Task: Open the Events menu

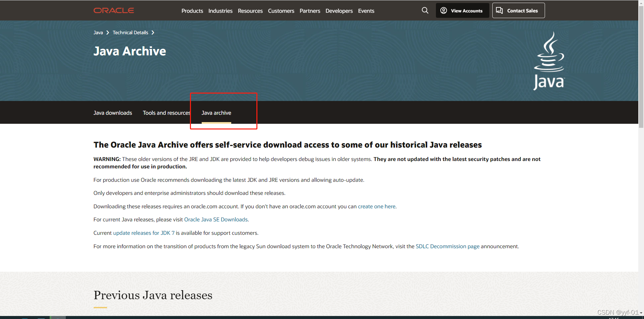Action: (366, 11)
